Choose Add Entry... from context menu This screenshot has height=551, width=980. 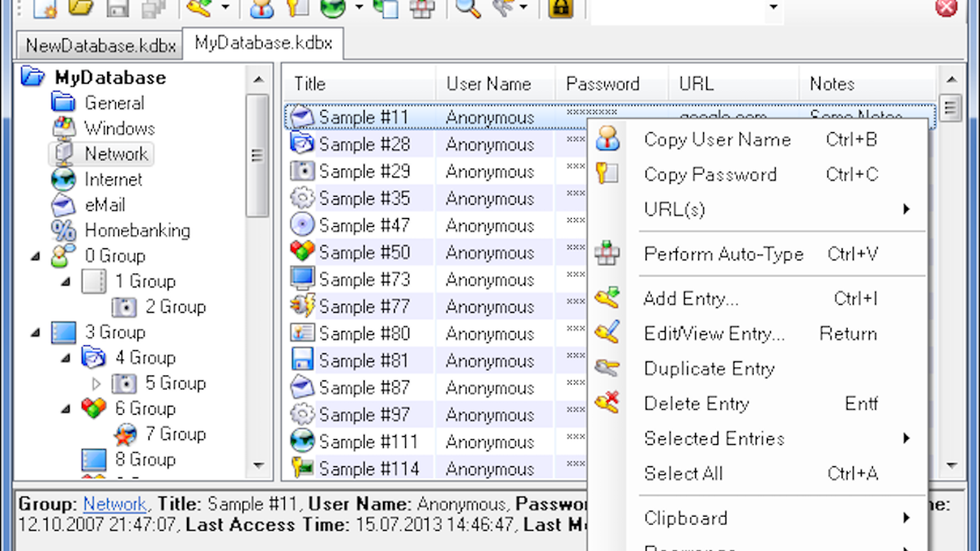tap(758, 299)
